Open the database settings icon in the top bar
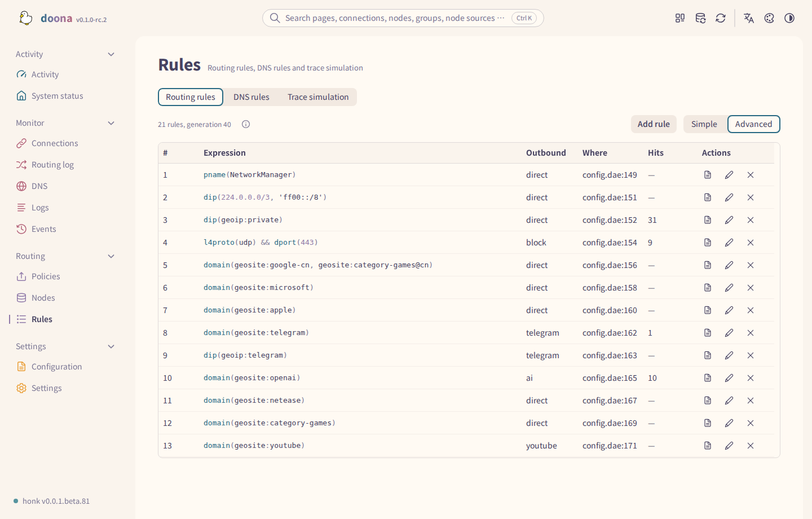This screenshot has width=812, height=519. (700, 18)
